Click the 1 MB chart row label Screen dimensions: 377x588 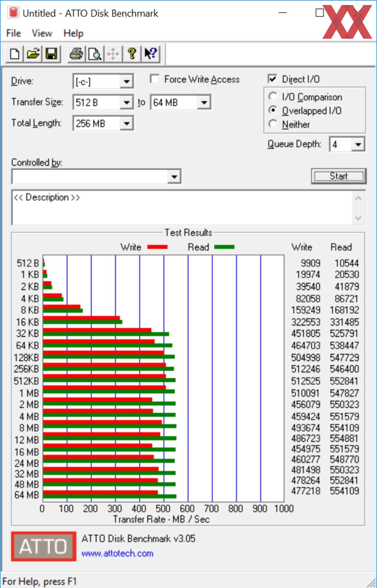coord(29,393)
